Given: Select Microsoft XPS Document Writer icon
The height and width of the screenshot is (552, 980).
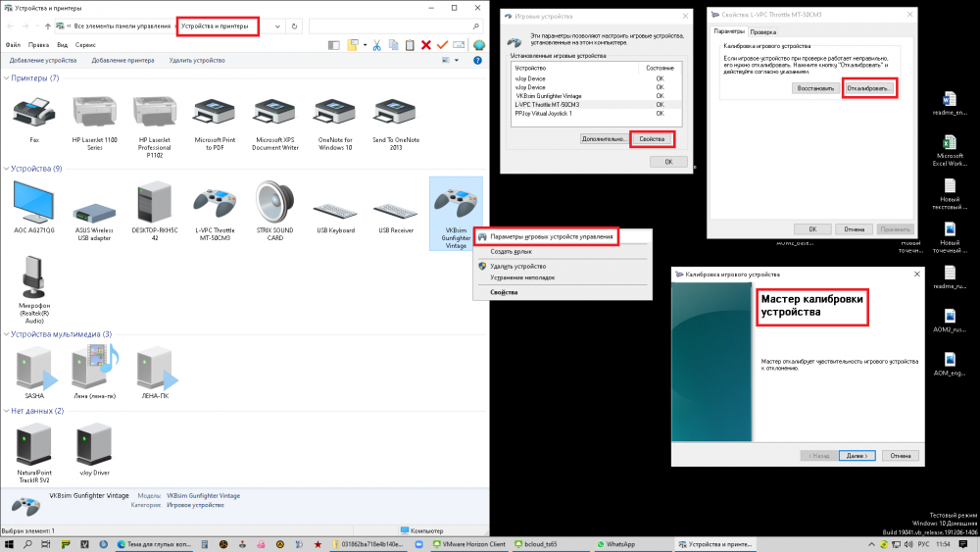Looking at the screenshot, I should tap(275, 123).
